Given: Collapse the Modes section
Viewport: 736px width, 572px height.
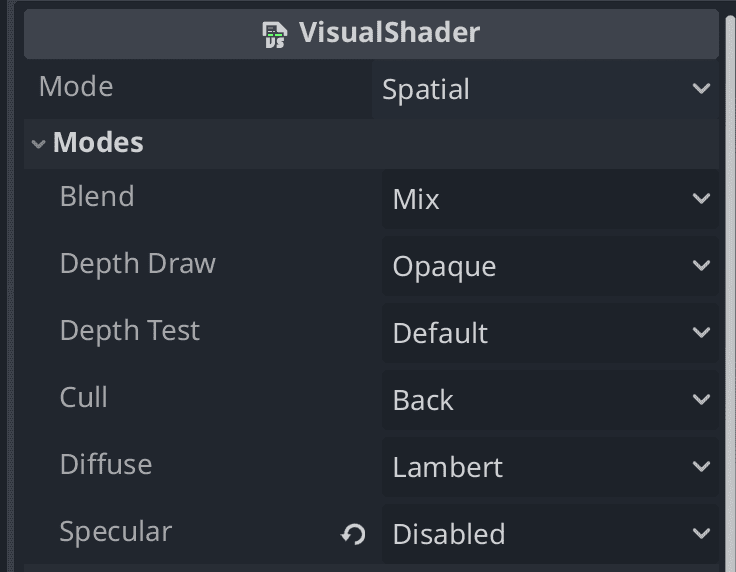Looking at the screenshot, I should click(39, 144).
